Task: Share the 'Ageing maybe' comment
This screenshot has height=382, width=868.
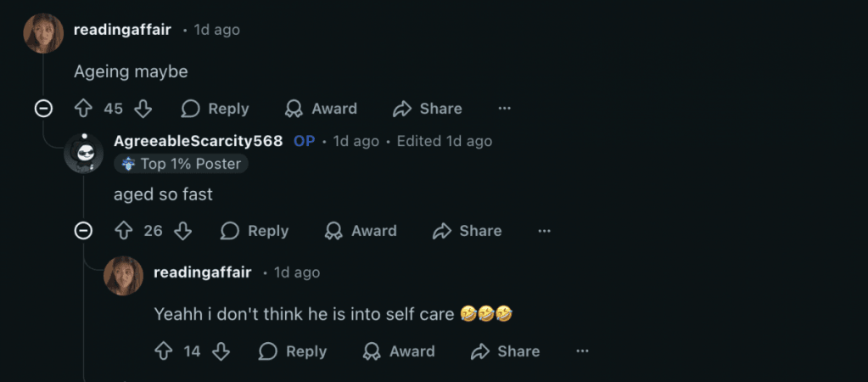Action: click(428, 109)
